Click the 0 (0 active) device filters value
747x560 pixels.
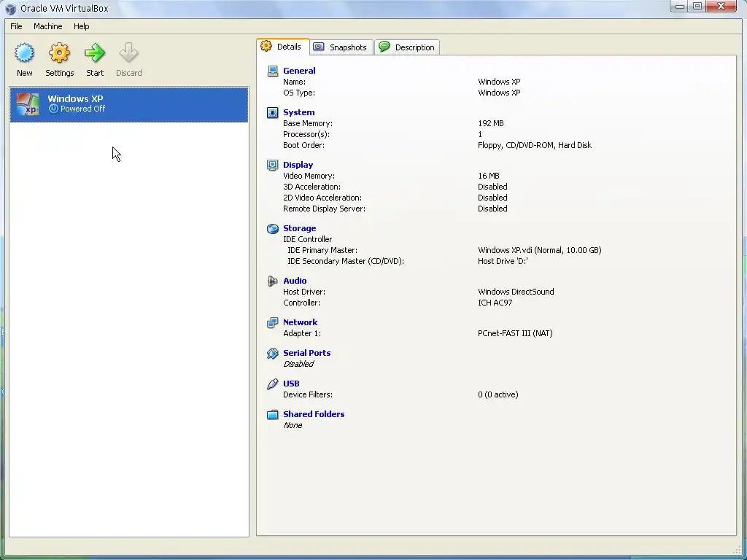pos(498,394)
